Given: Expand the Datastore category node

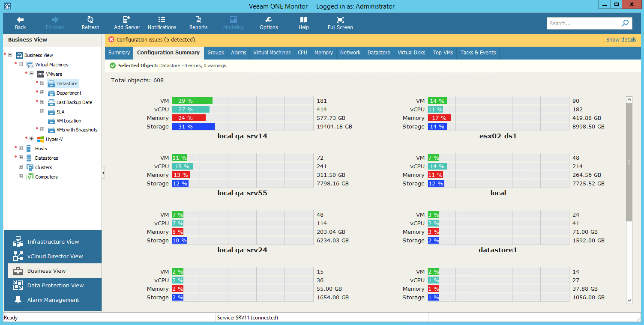Looking at the screenshot, I should [42, 83].
